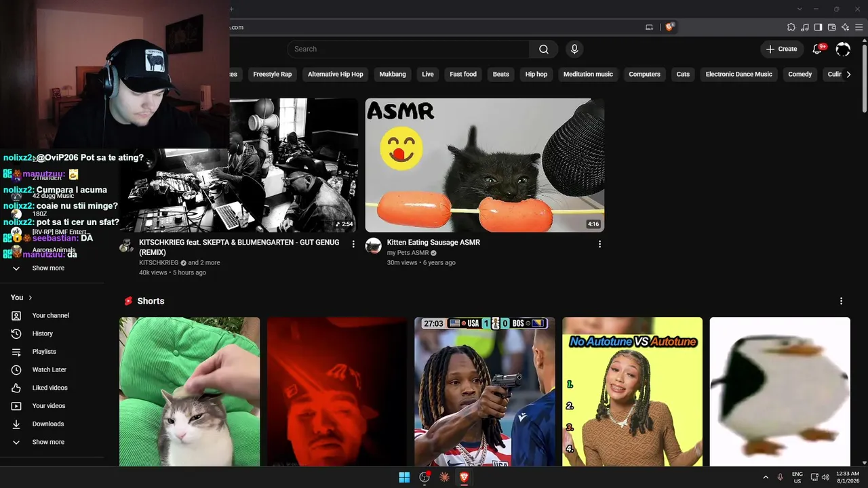Open the Windows Start menu
Image resolution: width=868 pixels, height=488 pixels.
coord(404,477)
